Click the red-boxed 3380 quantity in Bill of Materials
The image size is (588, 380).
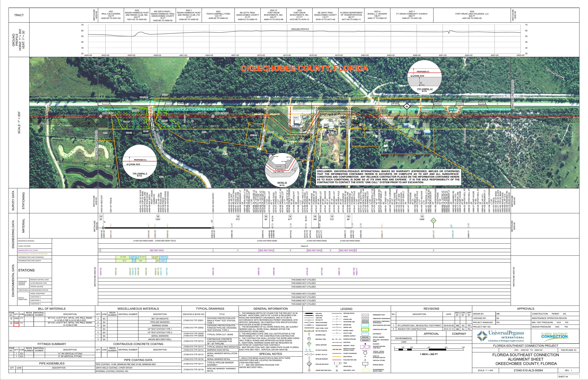16,323
